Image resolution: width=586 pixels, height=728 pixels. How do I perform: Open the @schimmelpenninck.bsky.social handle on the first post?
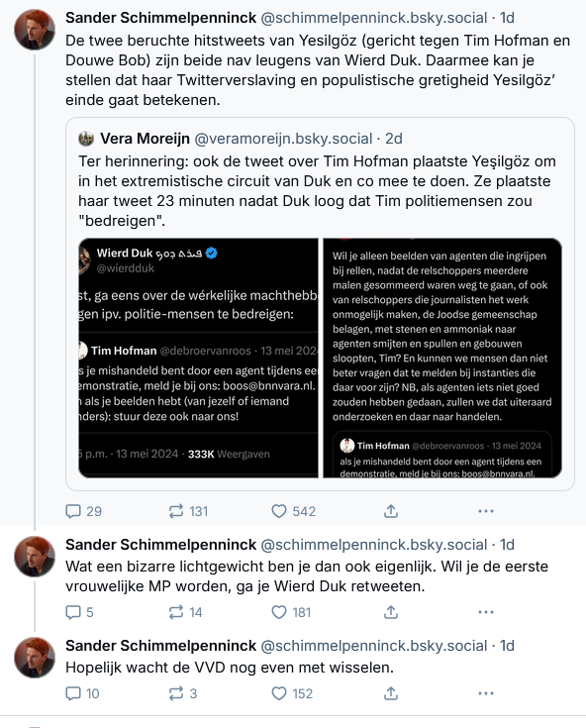click(x=374, y=18)
